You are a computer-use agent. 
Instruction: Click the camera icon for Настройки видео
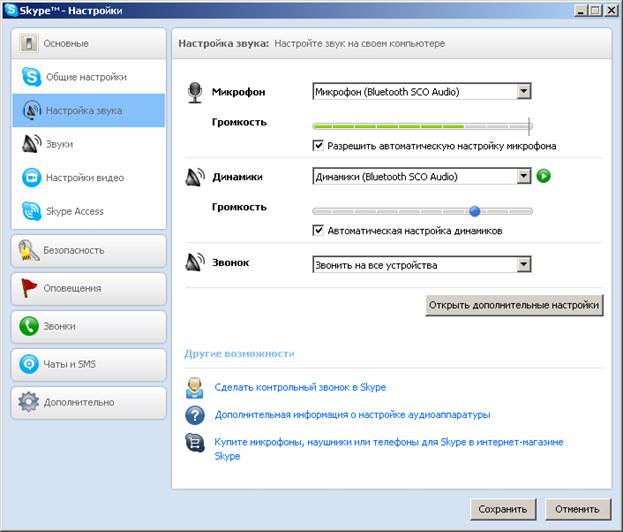coord(31,177)
